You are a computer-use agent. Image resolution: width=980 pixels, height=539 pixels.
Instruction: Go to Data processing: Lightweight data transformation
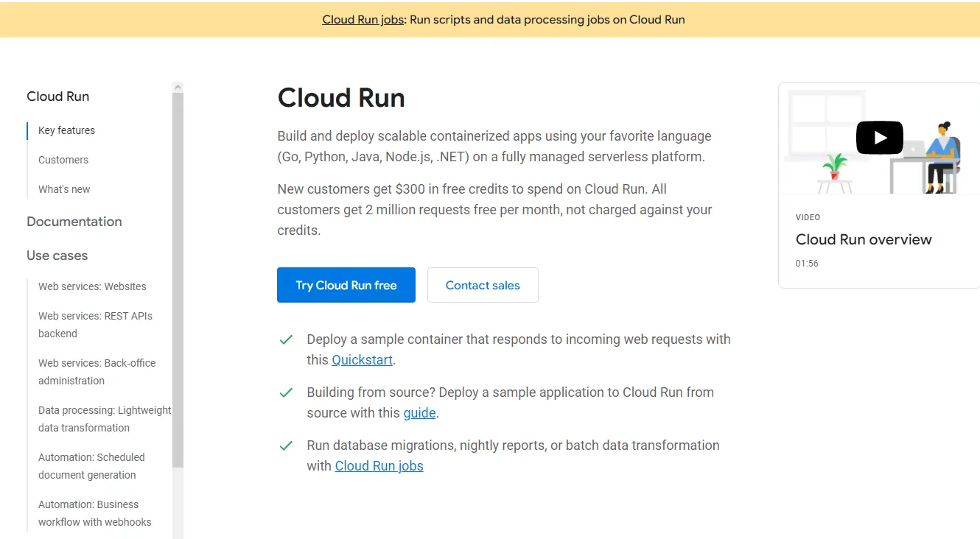[x=105, y=419]
